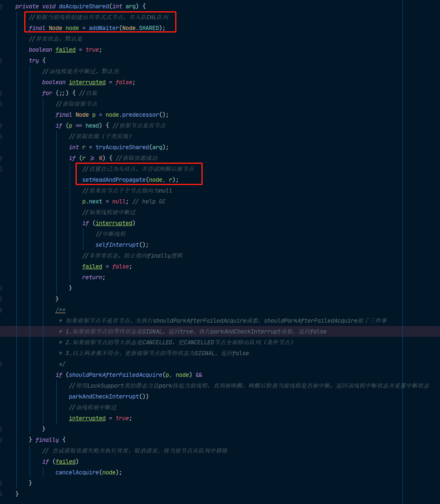The image size is (440, 504).
Task: Collapse the doAcquireShared method fold marker
Action: [1, 7]
